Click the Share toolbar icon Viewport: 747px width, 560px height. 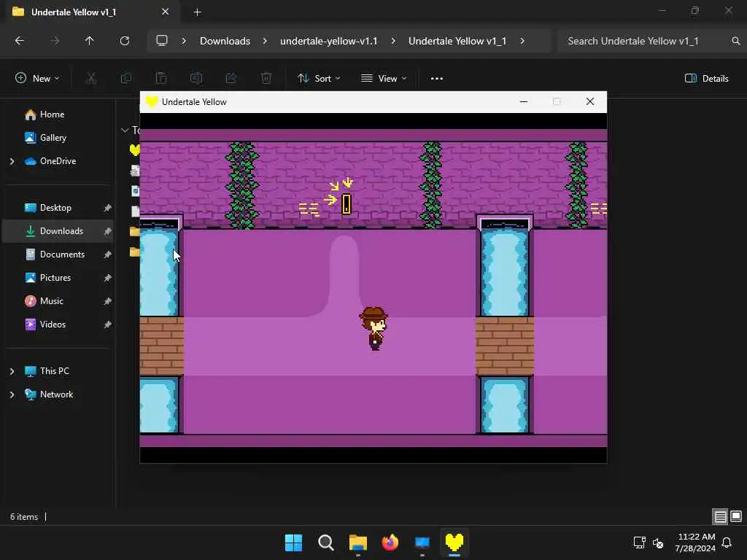(231, 78)
